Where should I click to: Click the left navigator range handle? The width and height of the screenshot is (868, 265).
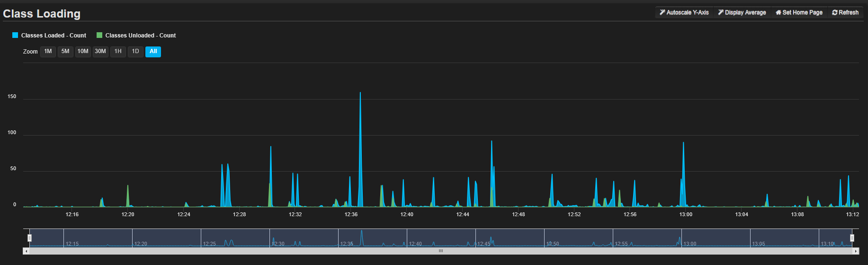click(29, 238)
